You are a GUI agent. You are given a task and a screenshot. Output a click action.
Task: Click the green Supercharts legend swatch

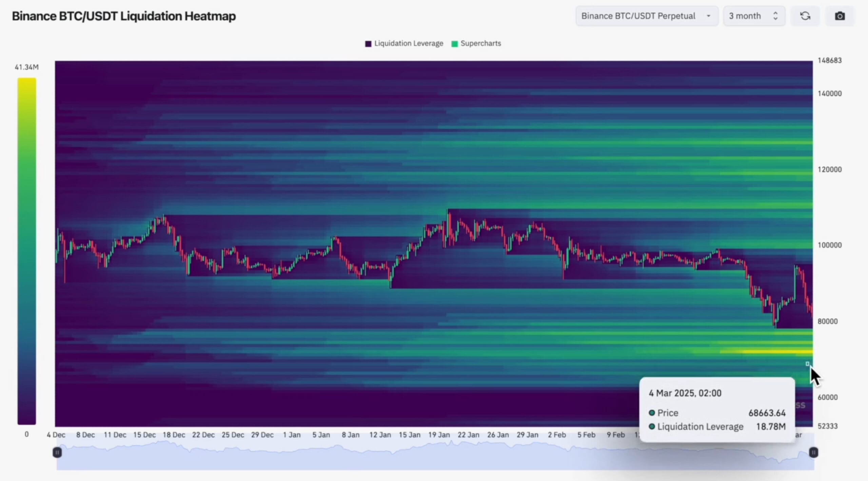click(455, 44)
